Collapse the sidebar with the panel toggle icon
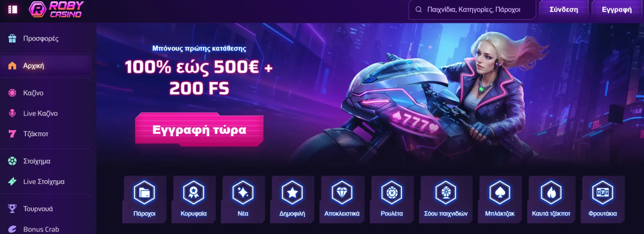Image resolution: width=644 pixels, height=234 pixels. [13, 9]
